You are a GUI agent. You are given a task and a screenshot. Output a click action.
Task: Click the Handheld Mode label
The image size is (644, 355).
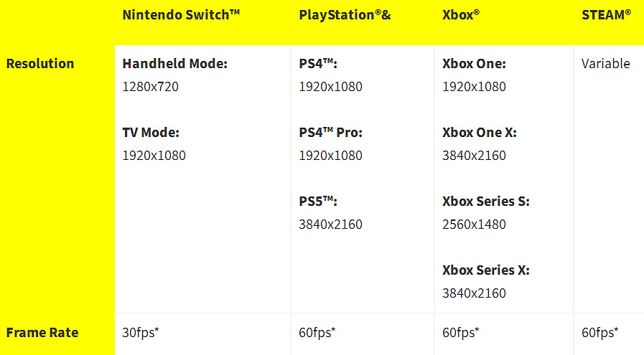175,64
